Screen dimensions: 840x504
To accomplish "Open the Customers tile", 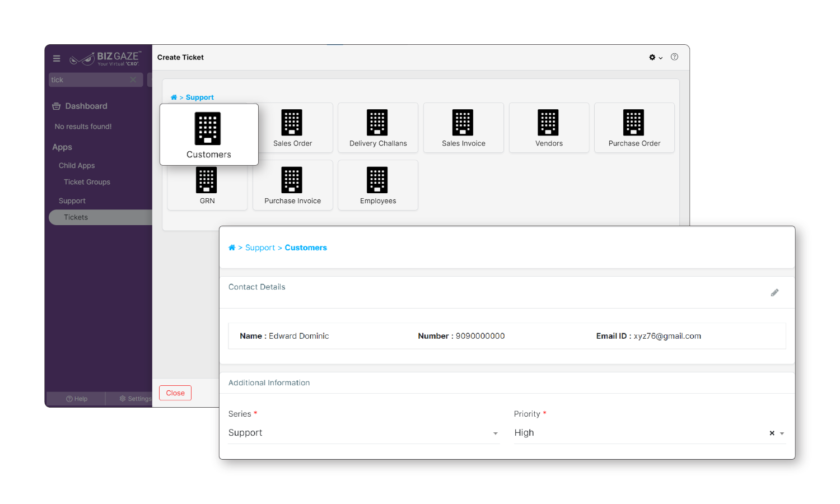I will point(208,135).
